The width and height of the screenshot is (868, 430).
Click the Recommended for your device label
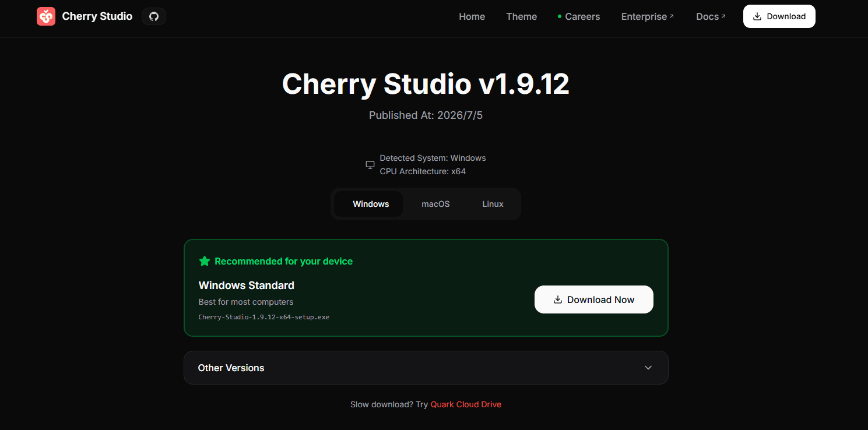[283, 261]
